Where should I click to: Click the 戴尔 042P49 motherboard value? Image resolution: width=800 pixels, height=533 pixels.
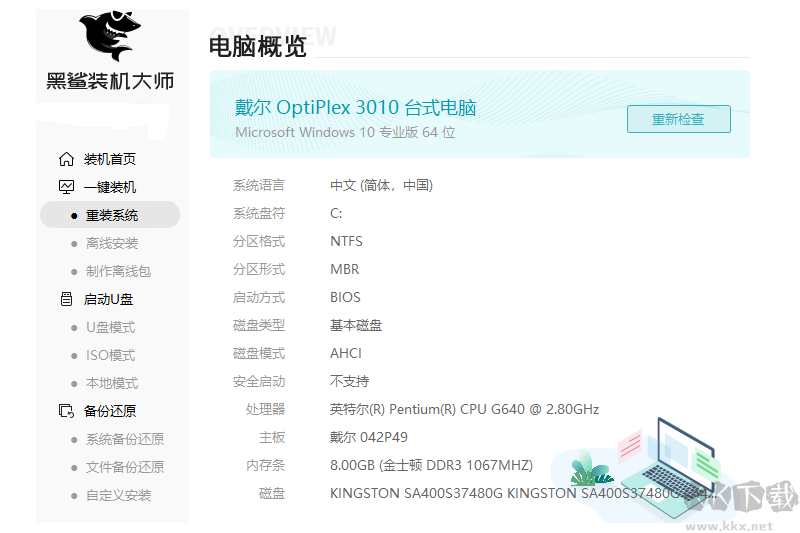[x=369, y=437]
